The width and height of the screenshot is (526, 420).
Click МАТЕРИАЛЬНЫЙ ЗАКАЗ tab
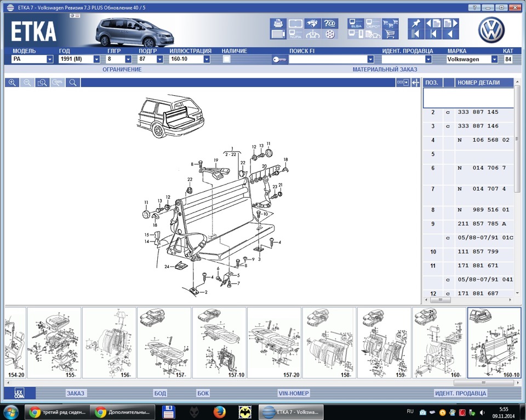pos(385,70)
